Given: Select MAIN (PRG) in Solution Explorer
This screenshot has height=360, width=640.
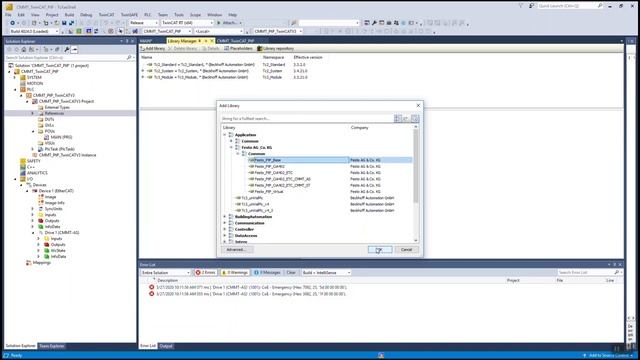Looking at the screenshot, I should pos(61,137).
